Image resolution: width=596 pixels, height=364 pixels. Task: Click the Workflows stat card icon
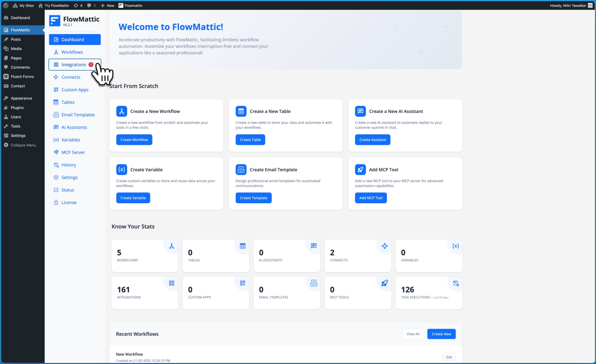pos(172,246)
